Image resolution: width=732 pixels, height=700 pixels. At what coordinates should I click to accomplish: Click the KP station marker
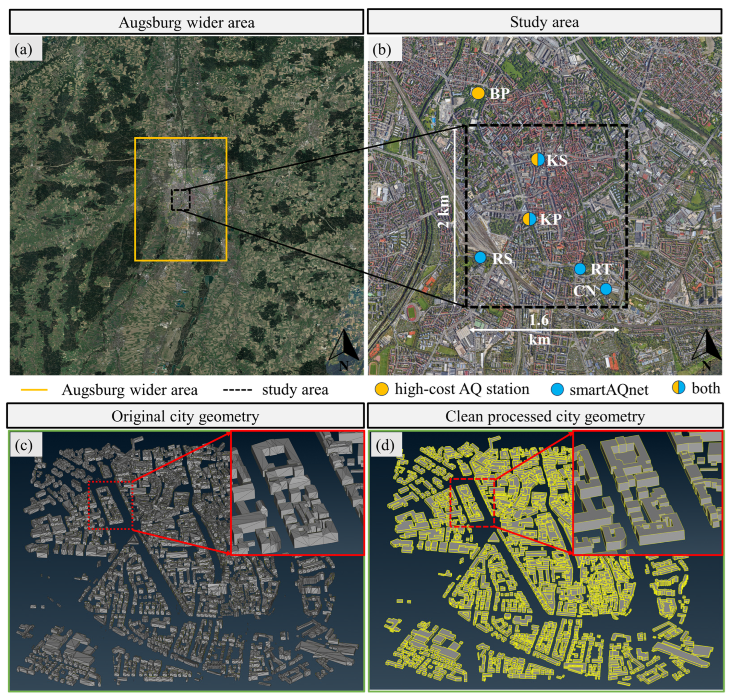click(529, 219)
